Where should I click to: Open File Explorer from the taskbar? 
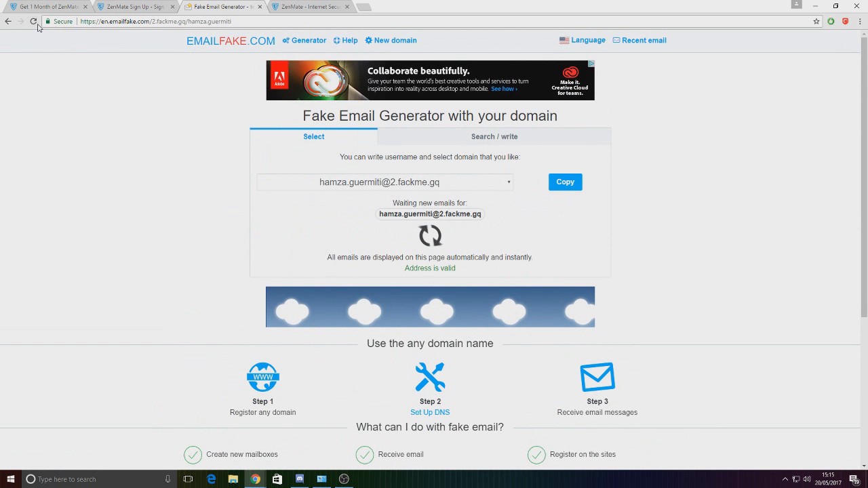[233, 479]
